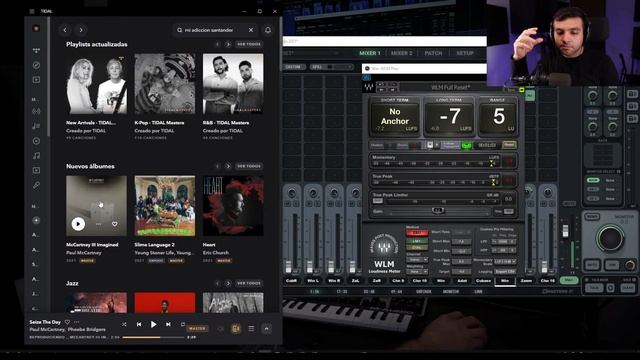The width and height of the screenshot is (640, 360).
Task: Clear the TIDAL search text
Action: click(251, 30)
